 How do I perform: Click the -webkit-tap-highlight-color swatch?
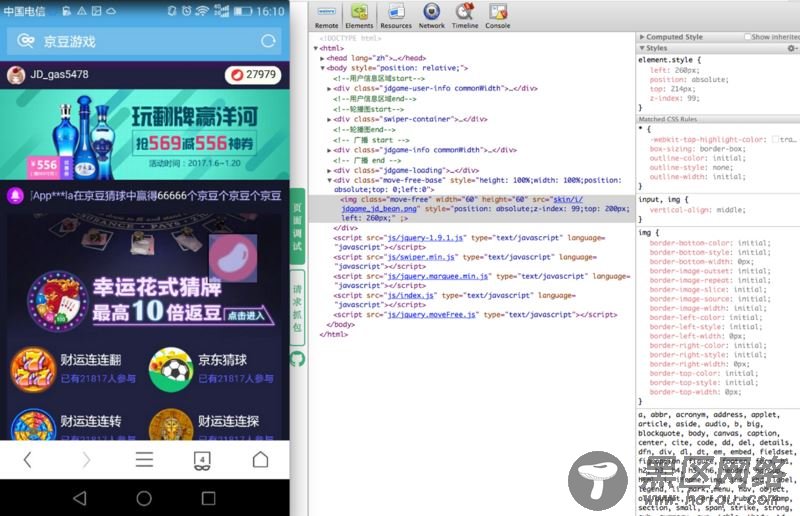coord(776,139)
